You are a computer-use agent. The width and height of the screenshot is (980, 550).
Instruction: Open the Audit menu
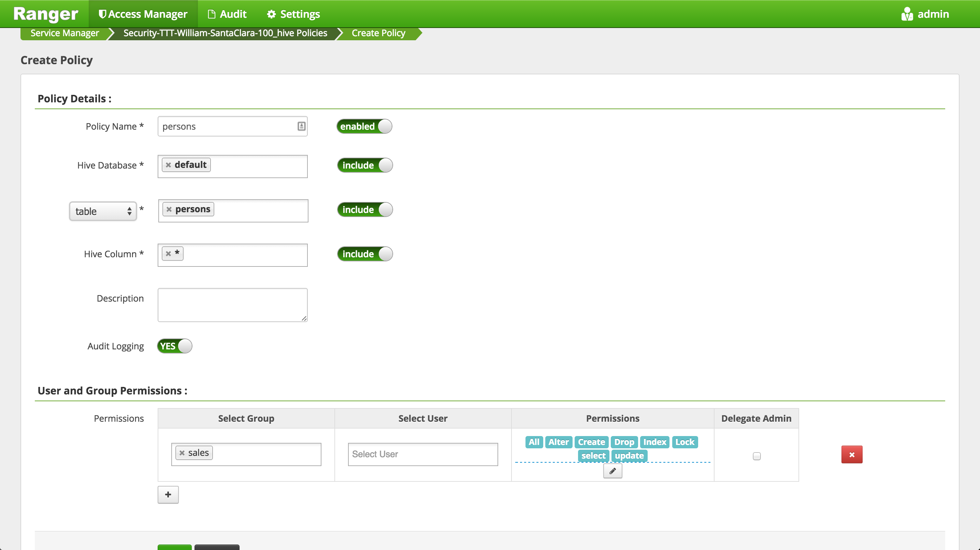click(x=227, y=14)
